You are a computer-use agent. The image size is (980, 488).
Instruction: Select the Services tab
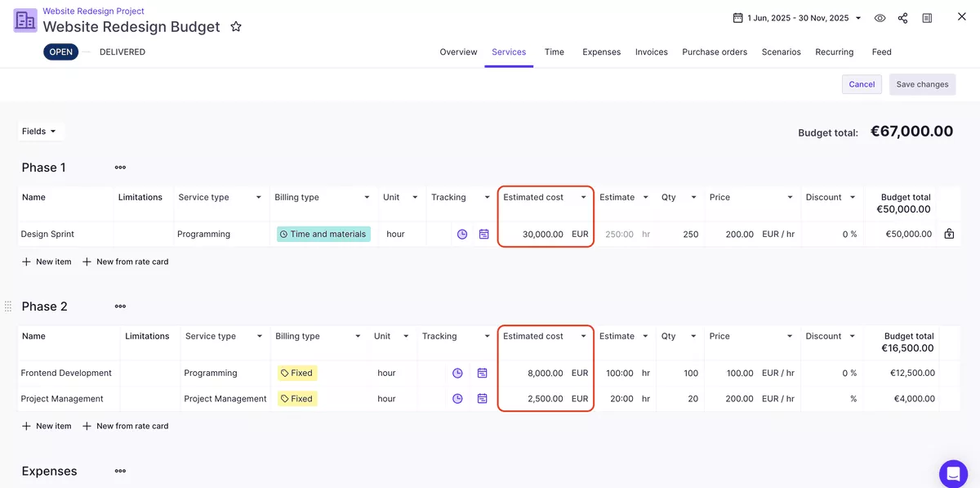[509, 52]
